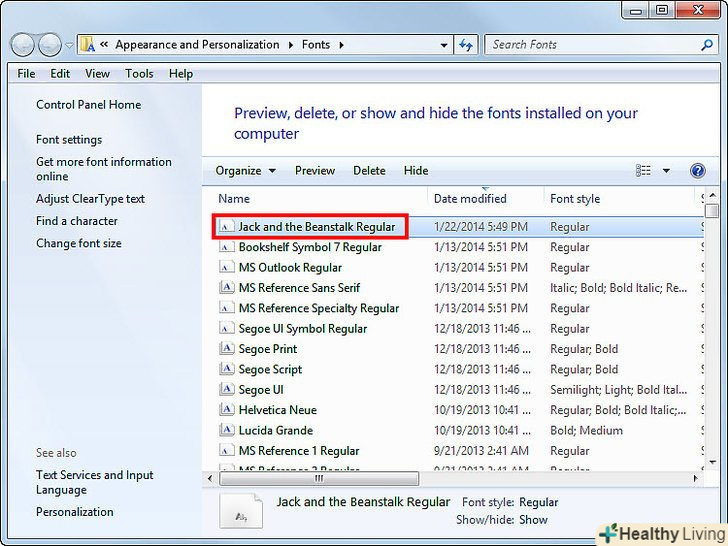Click the vertical scrollbar up arrow
The height and width of the screenshot is (546, 728).
tap(713, 196)
